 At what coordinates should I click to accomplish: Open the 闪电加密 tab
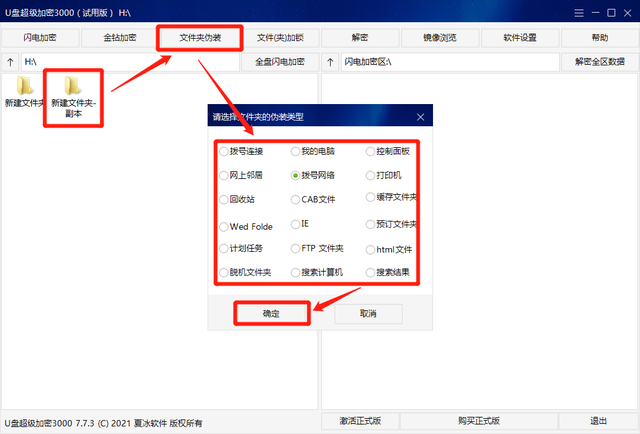pyautogui.click(x=40, y=38)
